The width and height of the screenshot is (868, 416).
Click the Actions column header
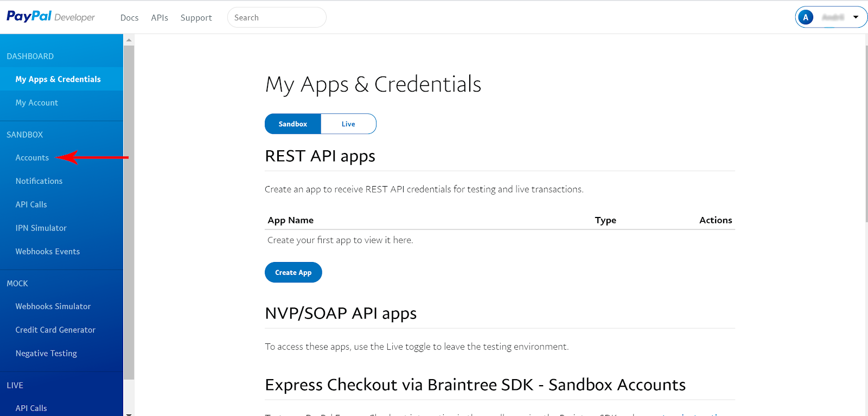click(716, 220)
